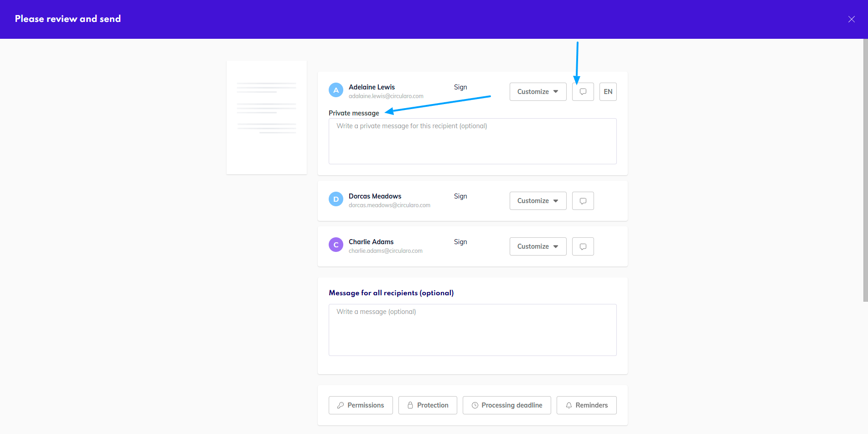Viewport: 868px width, 434px height.
Task: Expand Customize dropdown for Dorcas Meadows
Action: (x=537, y=201)
